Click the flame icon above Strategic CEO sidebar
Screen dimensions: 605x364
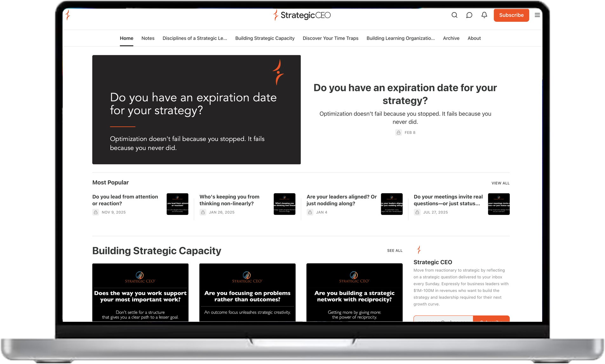(x=419, y=250)
